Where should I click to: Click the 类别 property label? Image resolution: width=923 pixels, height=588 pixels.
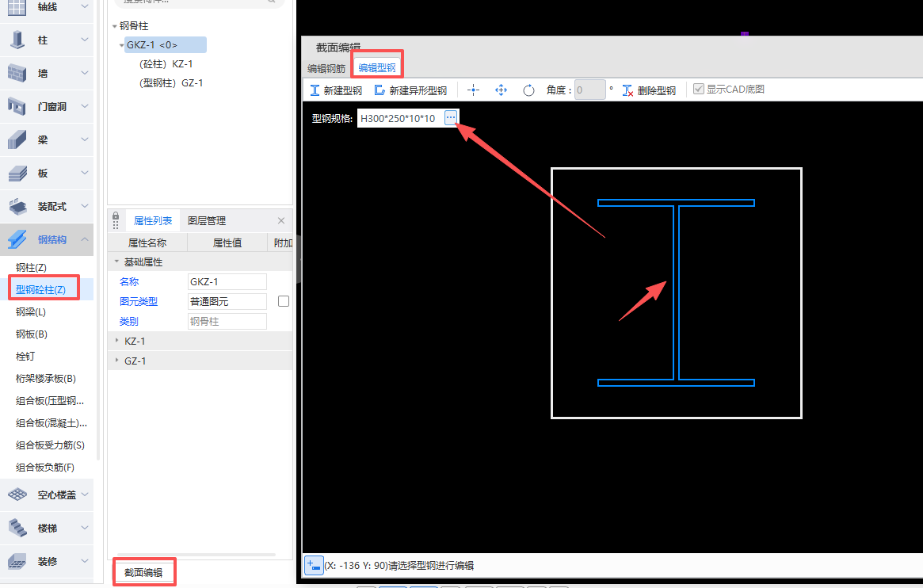pyautogui.click(x=129, y=322)
